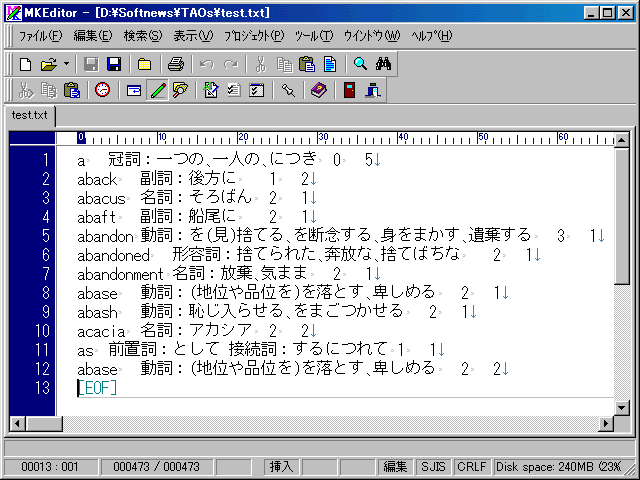
Task: Open the 編集(E) menu
Action: [x=93, y=36]
